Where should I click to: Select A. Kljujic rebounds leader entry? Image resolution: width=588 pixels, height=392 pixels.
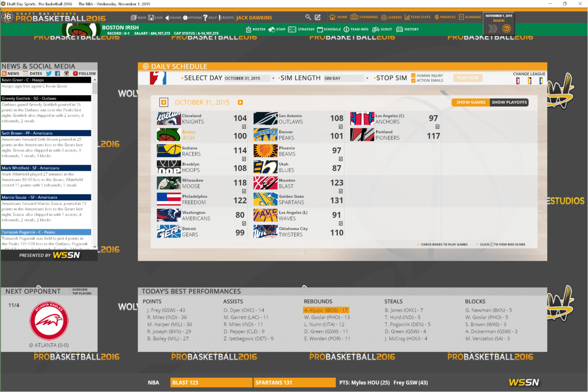click(326, 310)
